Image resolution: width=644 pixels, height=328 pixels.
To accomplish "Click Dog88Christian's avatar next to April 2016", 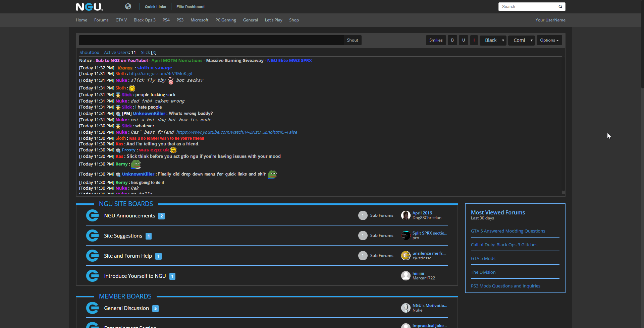I will click(406, 215).
